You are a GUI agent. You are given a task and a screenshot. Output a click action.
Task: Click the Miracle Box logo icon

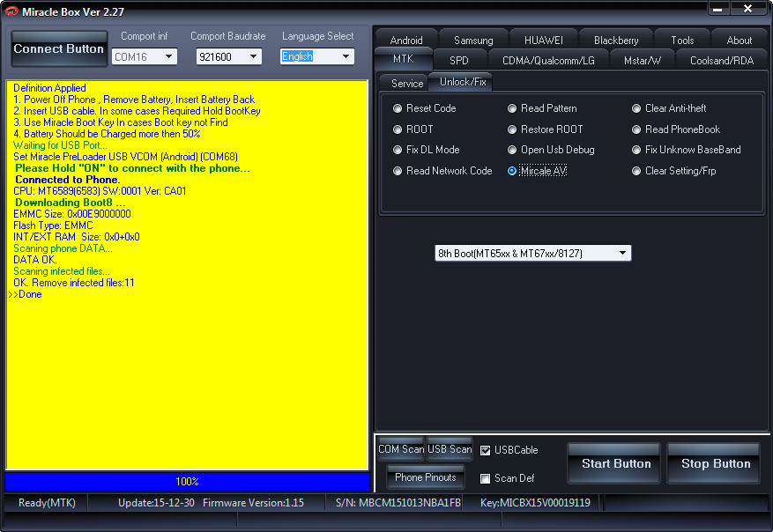pyautogui.click(x=11, y=11)
